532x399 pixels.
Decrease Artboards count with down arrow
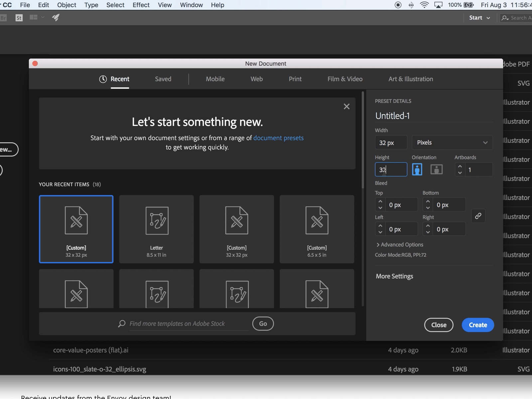coord(460,173)
